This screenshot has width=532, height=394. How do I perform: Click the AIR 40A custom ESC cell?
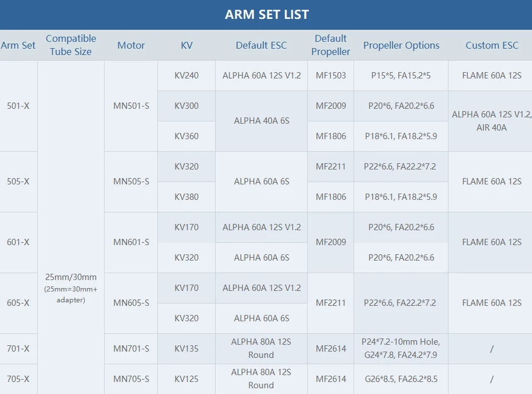pyautogui.click(x=492, y=128)
